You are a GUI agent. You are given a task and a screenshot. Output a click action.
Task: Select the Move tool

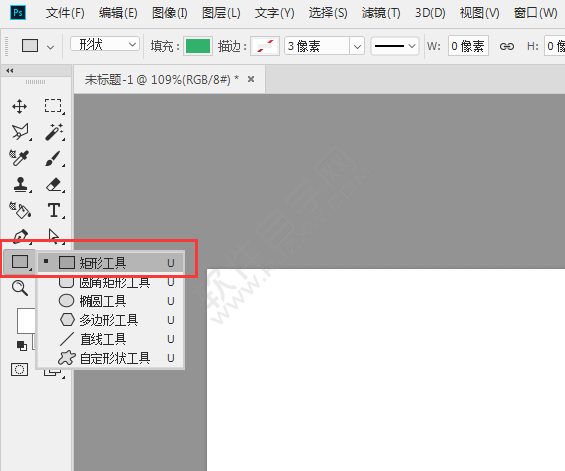tap(19, 107)
